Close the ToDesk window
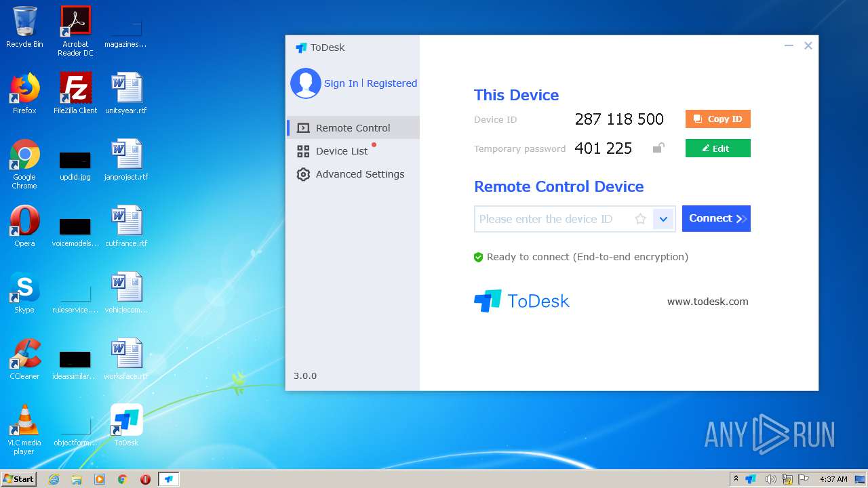The image size is (868, 488). pos(808,45)
